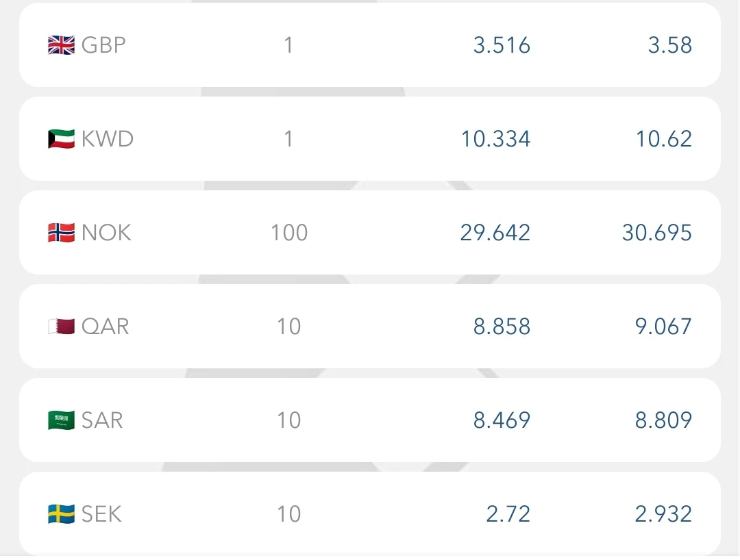Tap SAR sell rate 8.809
The width and height of the screenshot is (740, 560).
point(663,420)
